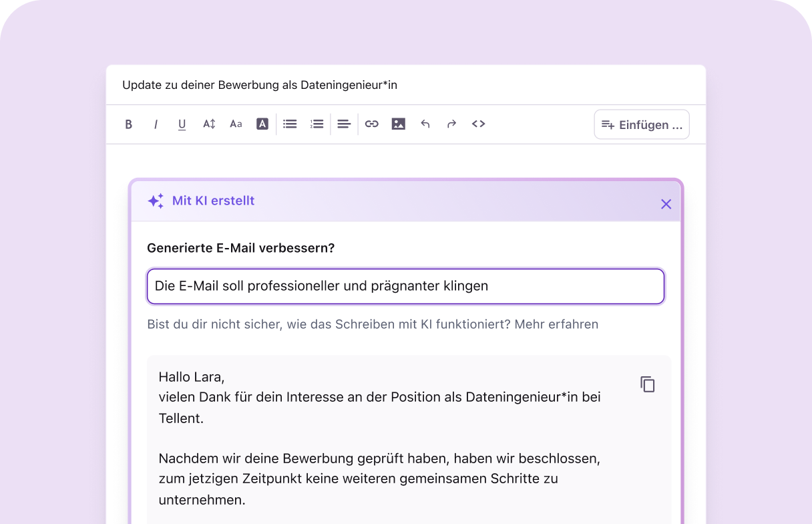Select the text highlight icon
812x524 pixels.
pyautogui.click(x=262, y=124)
